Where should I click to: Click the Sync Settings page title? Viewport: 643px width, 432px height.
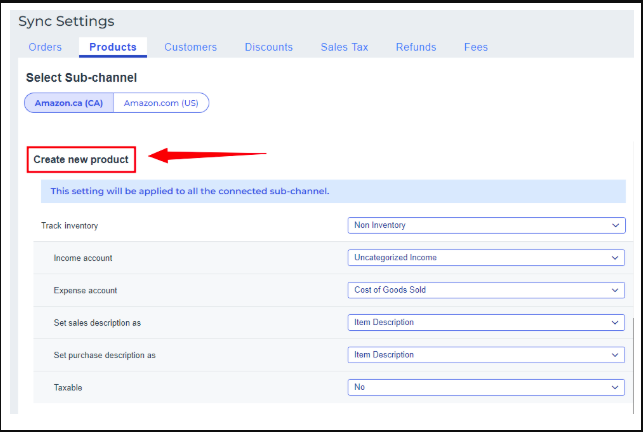[x=66, y=21]
